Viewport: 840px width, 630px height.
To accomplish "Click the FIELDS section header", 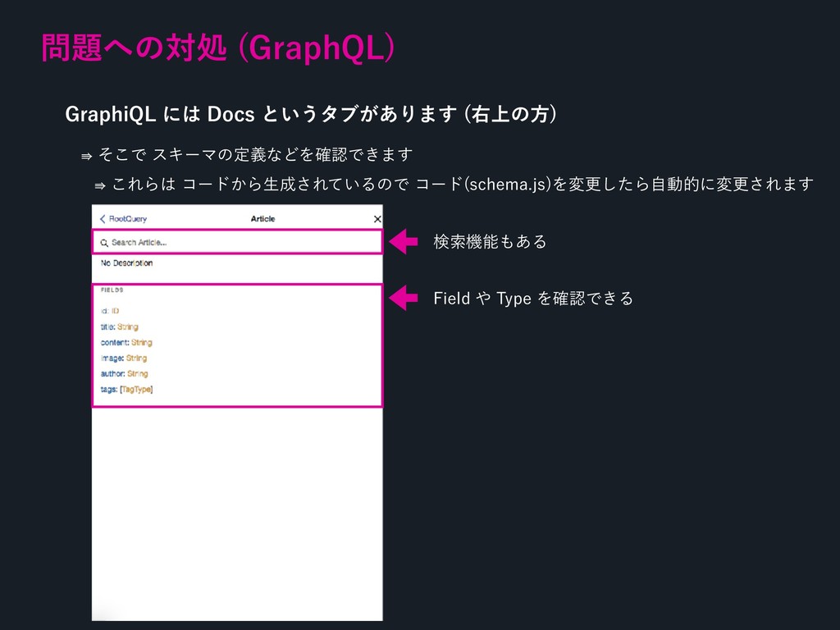I will (112, 290).
